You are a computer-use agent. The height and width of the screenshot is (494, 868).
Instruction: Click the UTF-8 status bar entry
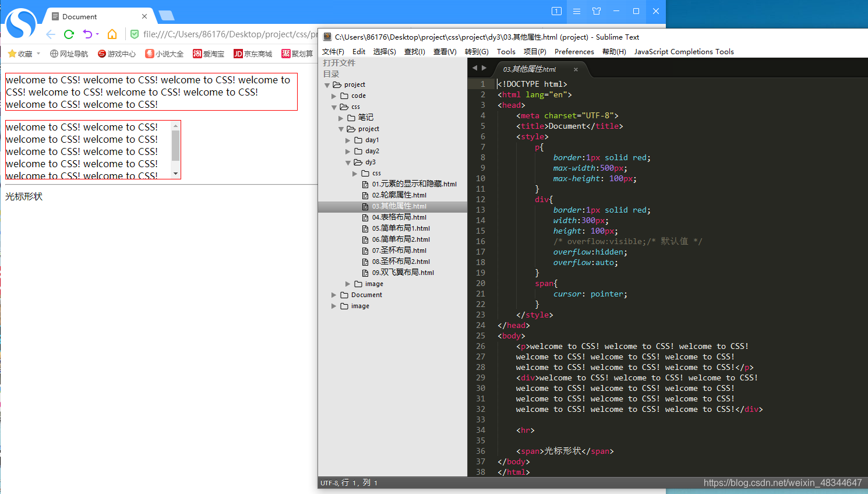click(x=329, y=483)
